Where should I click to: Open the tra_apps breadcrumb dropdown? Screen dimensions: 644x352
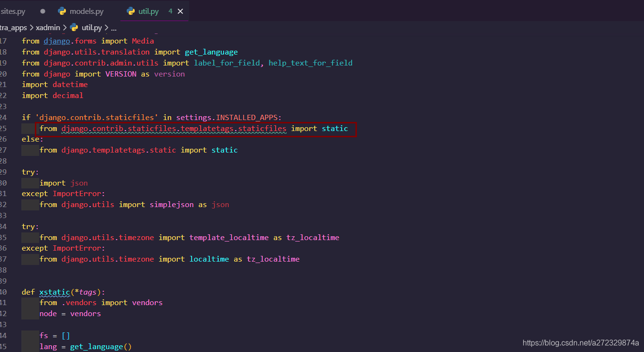[14, 27]
